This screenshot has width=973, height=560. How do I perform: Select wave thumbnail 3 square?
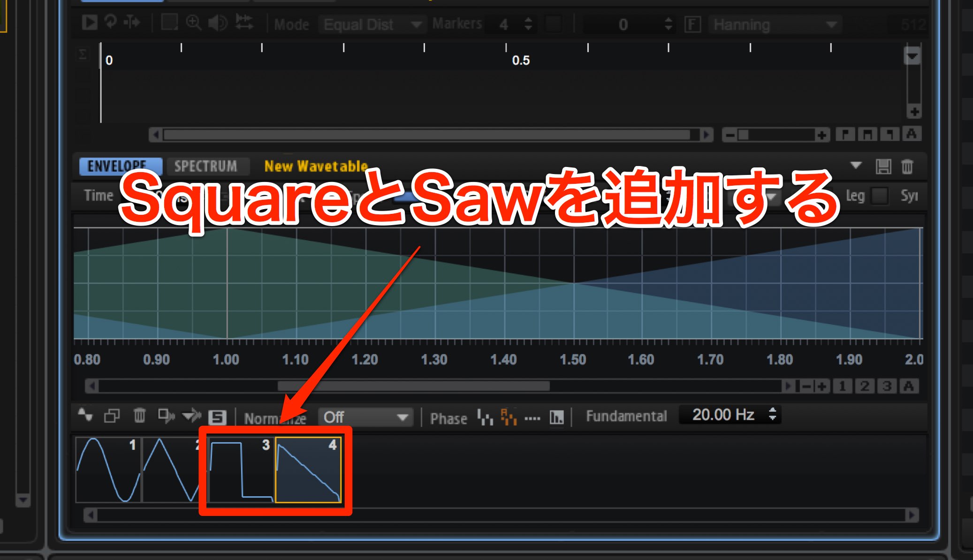(241, 469)
